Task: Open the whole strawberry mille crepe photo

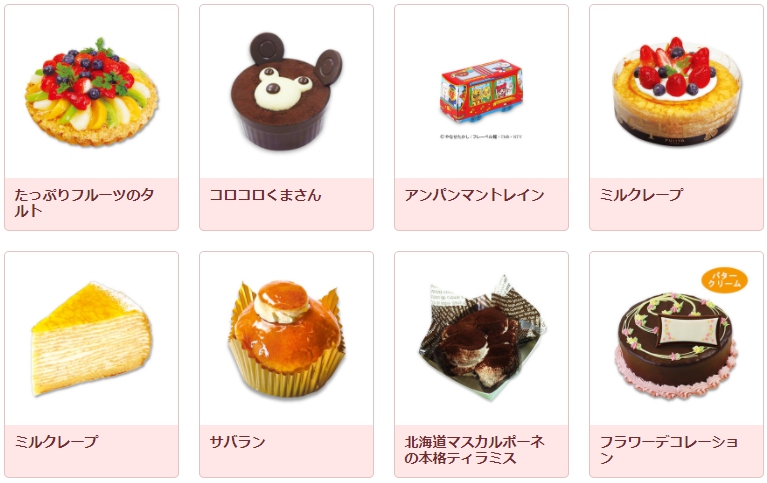Action: point(677,91)
